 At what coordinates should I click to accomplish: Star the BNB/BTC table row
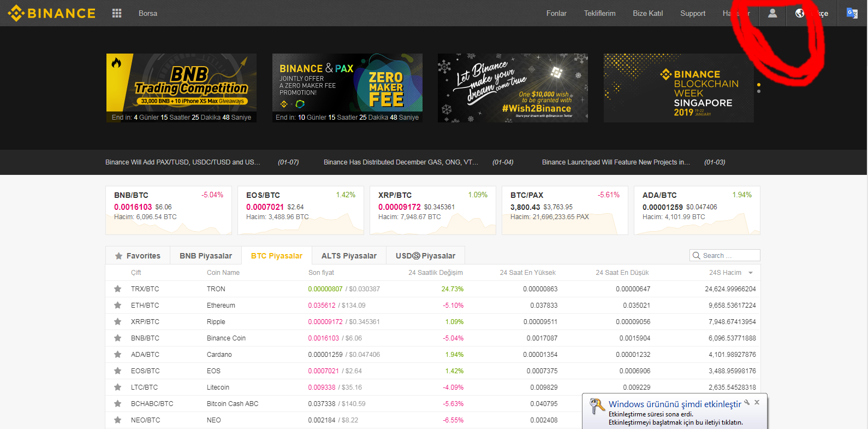coord(117,338)
